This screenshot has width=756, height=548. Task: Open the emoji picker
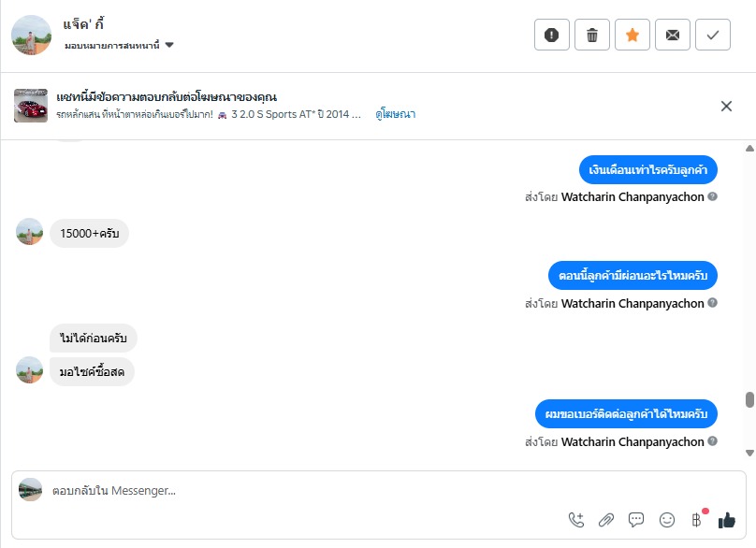pos(667,519)
